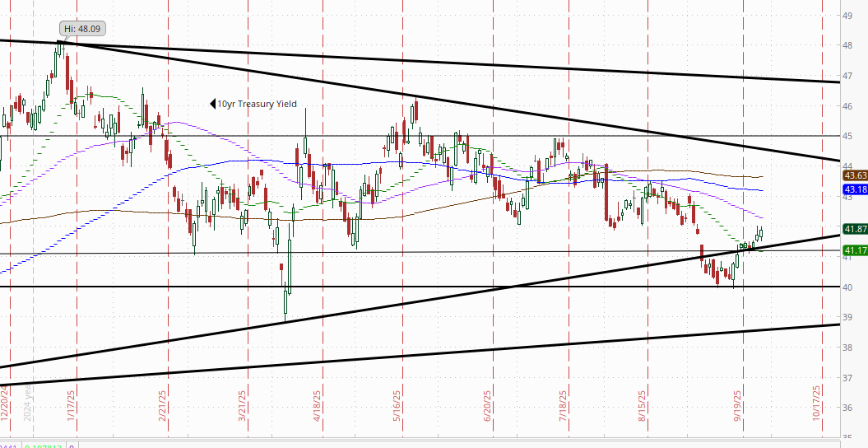868x448 pixels.
Task: Click the Hi: 48.09 price bubble
Action: 82,29
